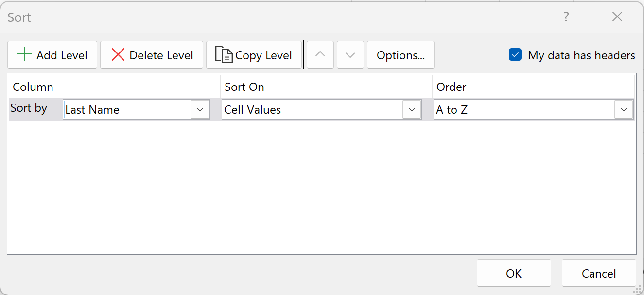Toggle the My data has headers checkbox

point(515,55)
